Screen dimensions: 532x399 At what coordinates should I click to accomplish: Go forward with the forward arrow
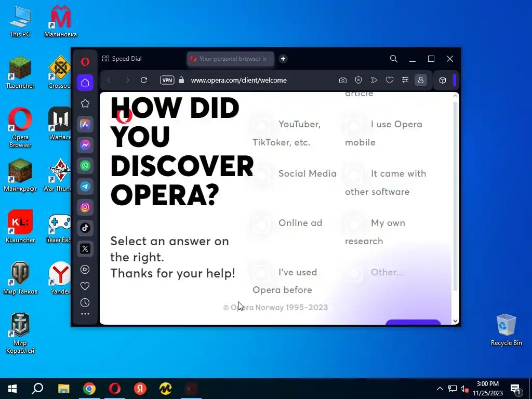coord(128,80)
